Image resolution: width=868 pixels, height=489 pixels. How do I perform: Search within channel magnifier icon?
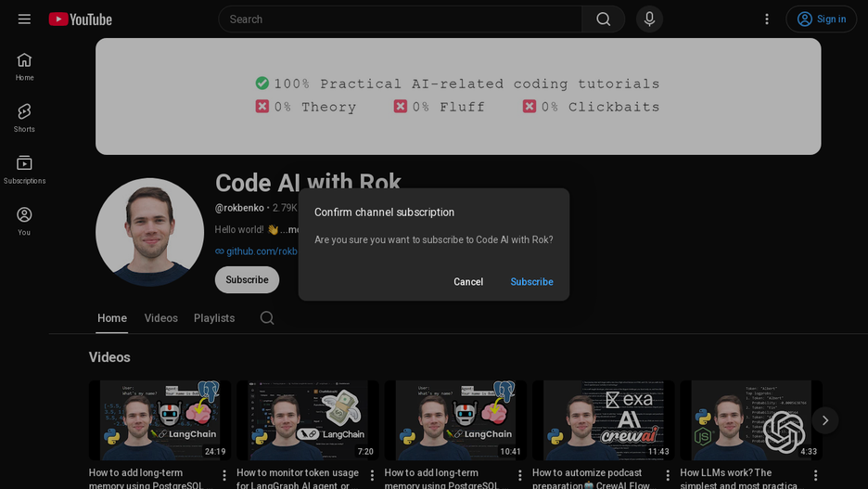coord(267,318)
